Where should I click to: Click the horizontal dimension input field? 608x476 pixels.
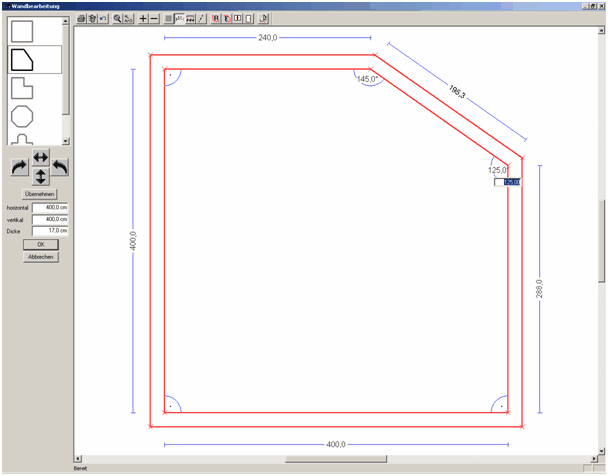50,207
